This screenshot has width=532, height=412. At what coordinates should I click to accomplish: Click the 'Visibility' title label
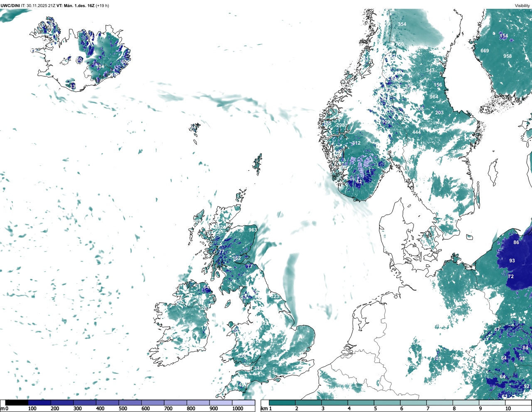[x=522, y=5]
